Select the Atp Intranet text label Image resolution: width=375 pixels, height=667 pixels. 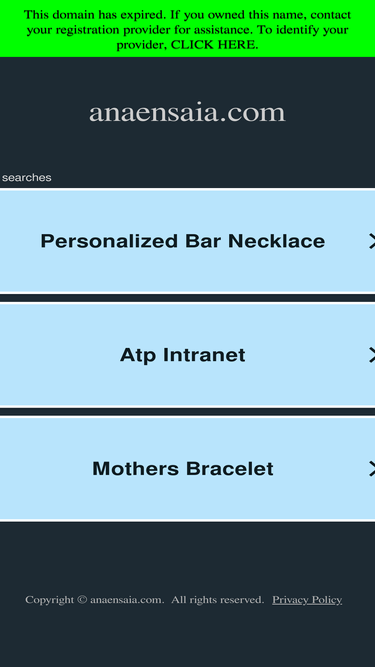[183, 355]
